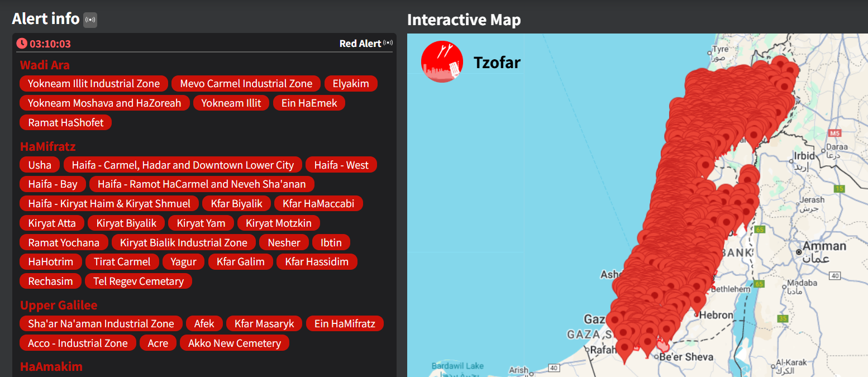Select the Yokneam Illit Industrial Zone tag
The height and width of the screenshot is (377, 868).
[x=94, y=84]
